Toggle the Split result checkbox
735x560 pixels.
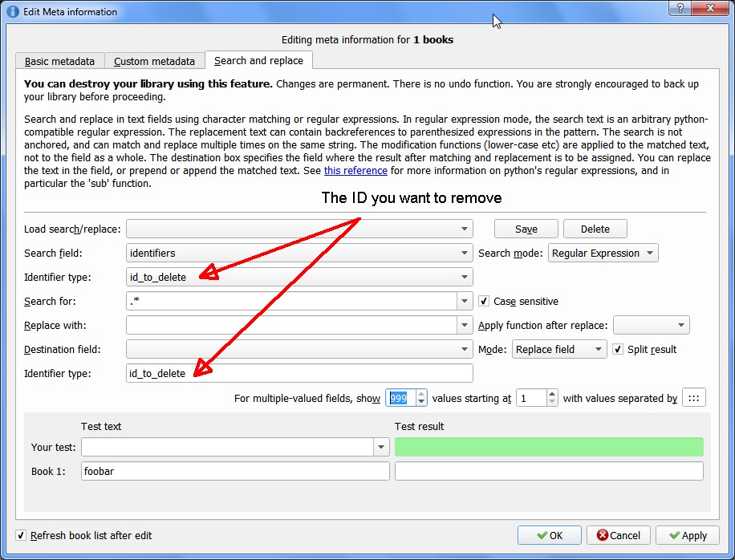pos(618,349)
